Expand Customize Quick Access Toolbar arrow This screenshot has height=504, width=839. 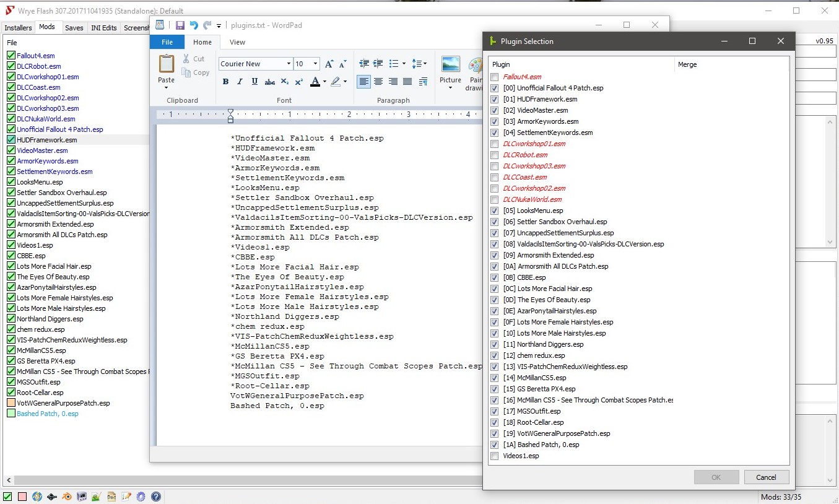tap(219, 26)
